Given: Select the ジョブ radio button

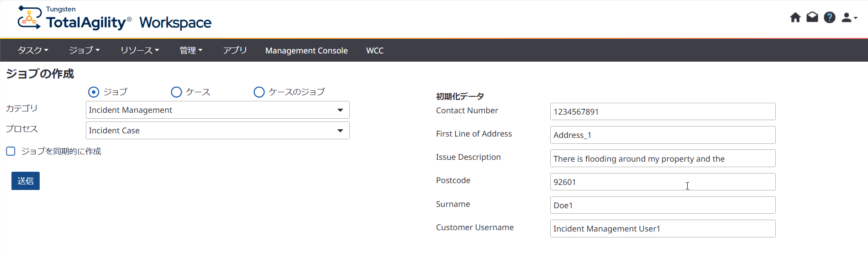Looking at the screenshot, I should [94, 92].
